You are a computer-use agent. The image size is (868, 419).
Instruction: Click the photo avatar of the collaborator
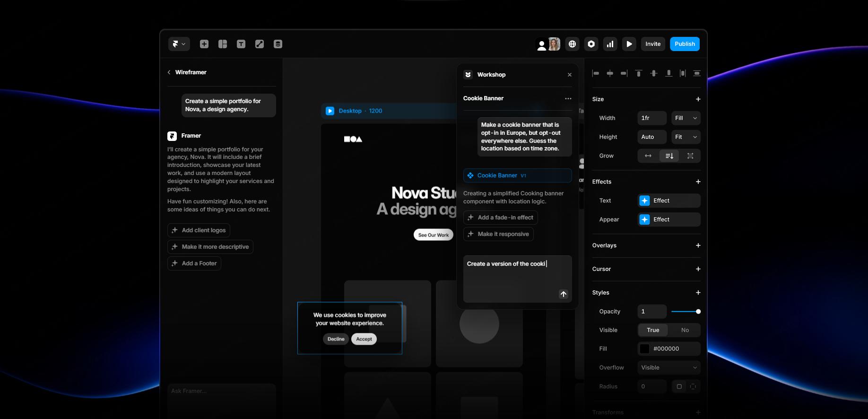coord(555,44)
